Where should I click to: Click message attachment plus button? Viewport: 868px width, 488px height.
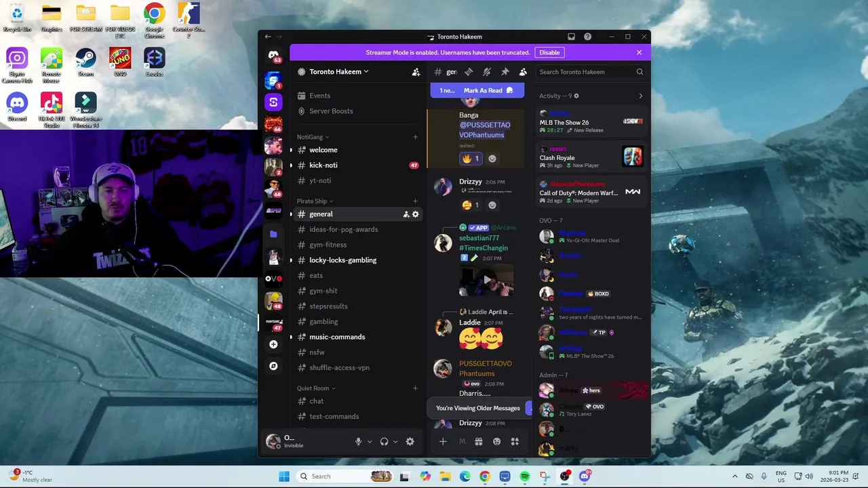coord(443,441)
